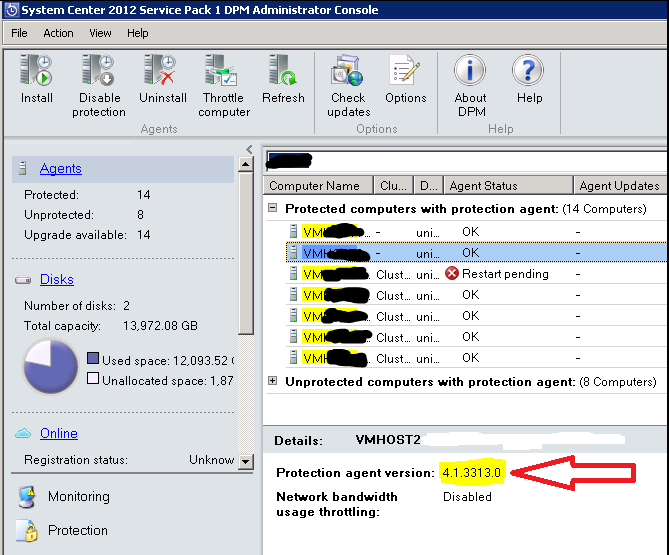669x555 pixels.
Task: Click the Help toolbar icon
Action: coord(529,72)
